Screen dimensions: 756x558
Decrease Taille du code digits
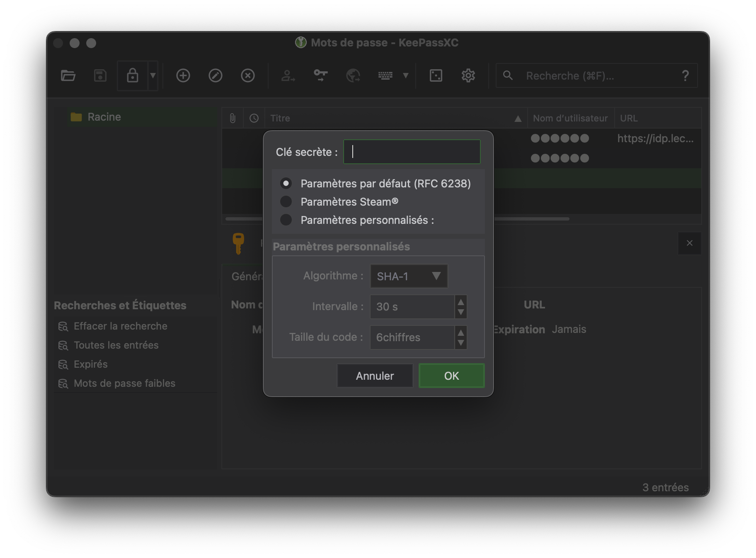[x=460, y=343]
